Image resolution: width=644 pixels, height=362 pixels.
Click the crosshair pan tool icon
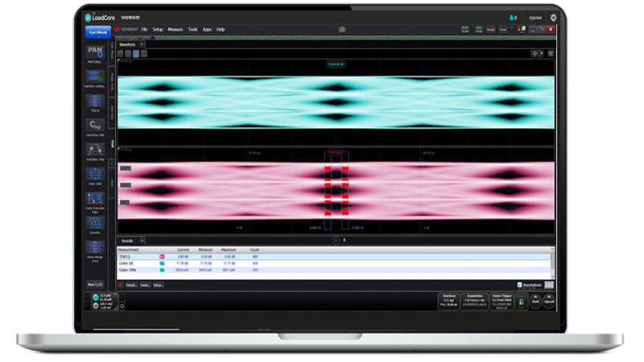[535, 53]
